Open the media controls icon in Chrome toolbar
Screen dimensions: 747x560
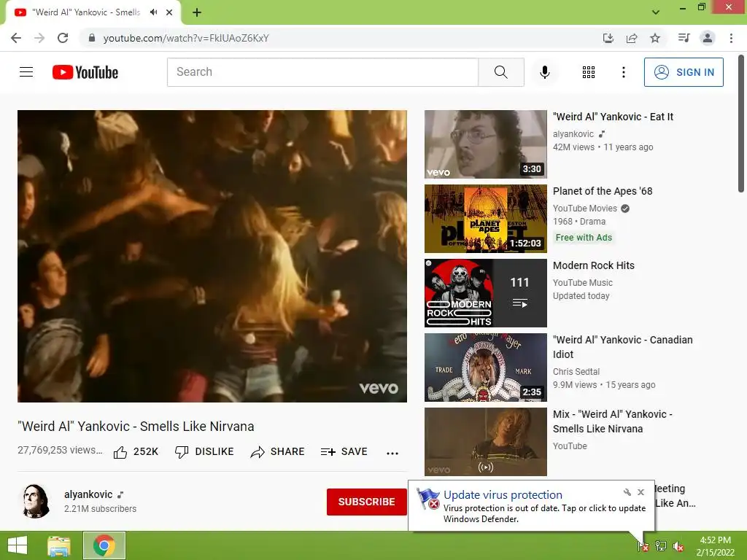[x=684, y=38]
